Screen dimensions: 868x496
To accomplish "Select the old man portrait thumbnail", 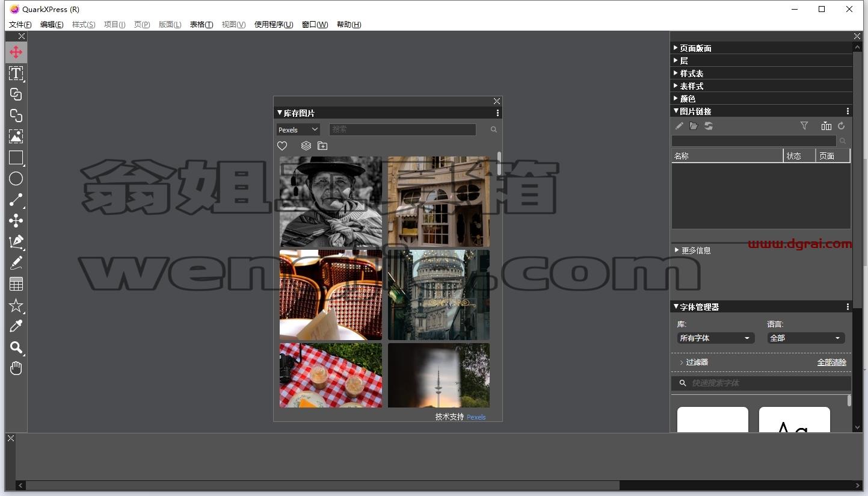I will point(331,202).
